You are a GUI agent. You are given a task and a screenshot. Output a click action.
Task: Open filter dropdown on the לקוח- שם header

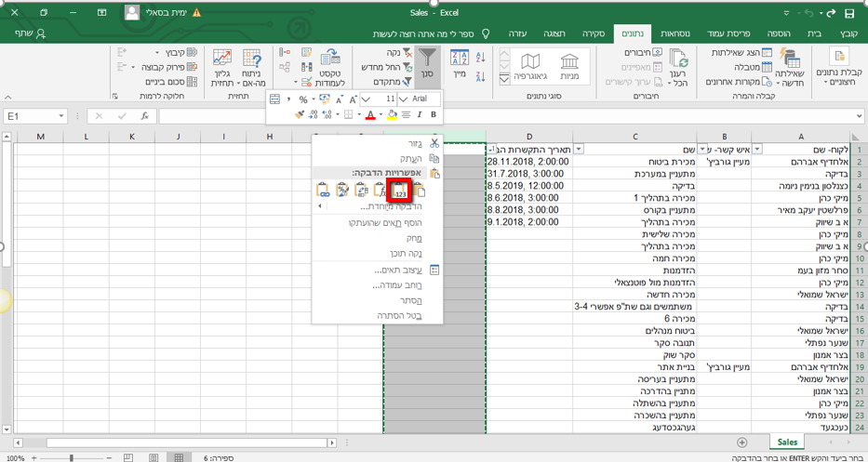tap(758, 150)
